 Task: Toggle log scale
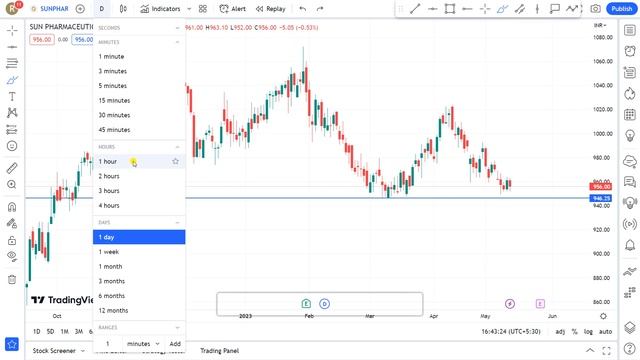(x=588, y=332)
